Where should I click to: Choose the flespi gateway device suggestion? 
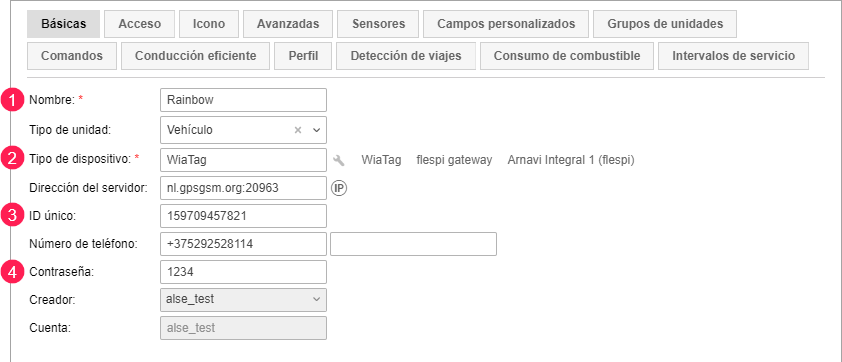pyautogui.click(x=454, y=160)
